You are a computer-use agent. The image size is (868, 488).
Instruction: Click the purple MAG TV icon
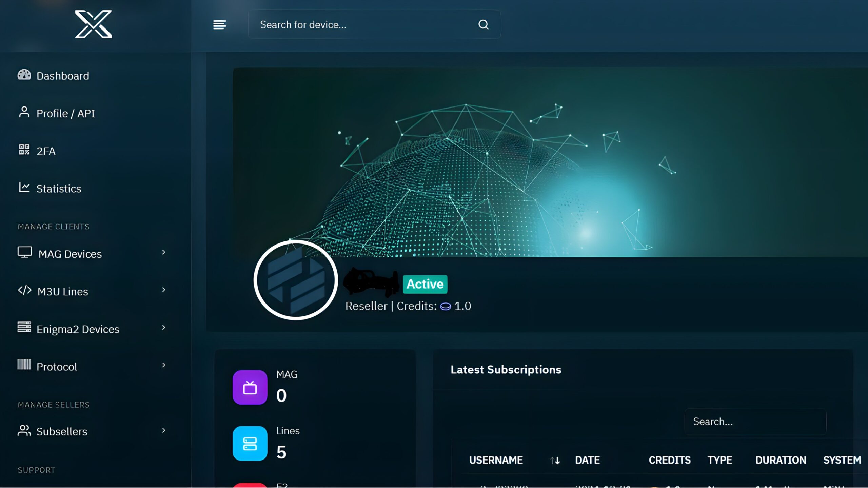point(250,387)
